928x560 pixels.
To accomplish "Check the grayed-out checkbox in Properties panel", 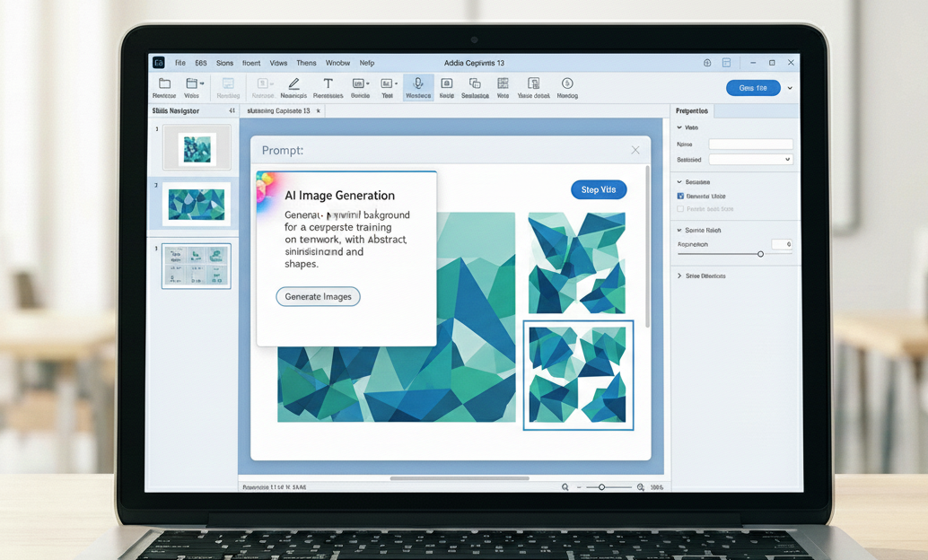I will point(680,208).
